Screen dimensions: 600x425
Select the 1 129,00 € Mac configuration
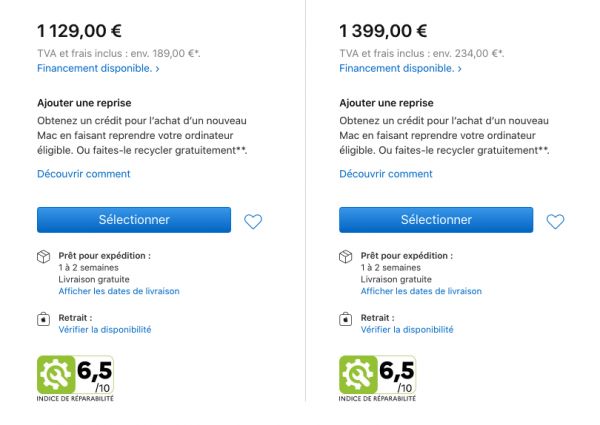(x=134, y=220)
